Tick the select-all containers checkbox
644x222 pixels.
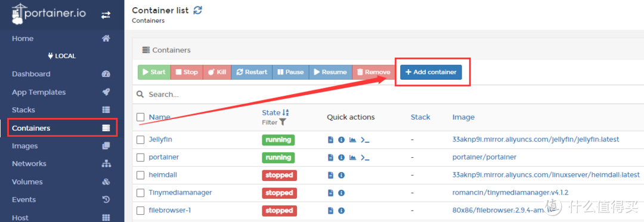pos(141,117)
